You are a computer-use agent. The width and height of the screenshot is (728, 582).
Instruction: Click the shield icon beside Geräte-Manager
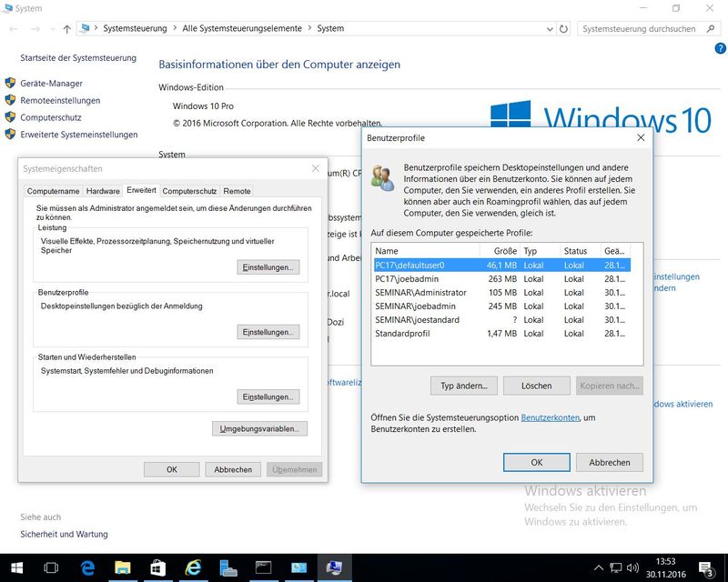10,84
